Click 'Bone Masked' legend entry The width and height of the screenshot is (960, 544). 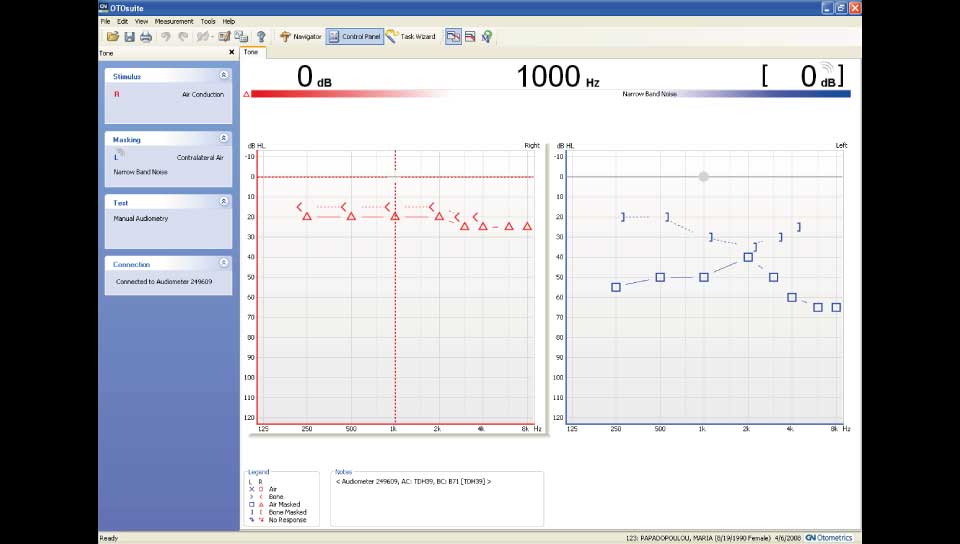287,512
